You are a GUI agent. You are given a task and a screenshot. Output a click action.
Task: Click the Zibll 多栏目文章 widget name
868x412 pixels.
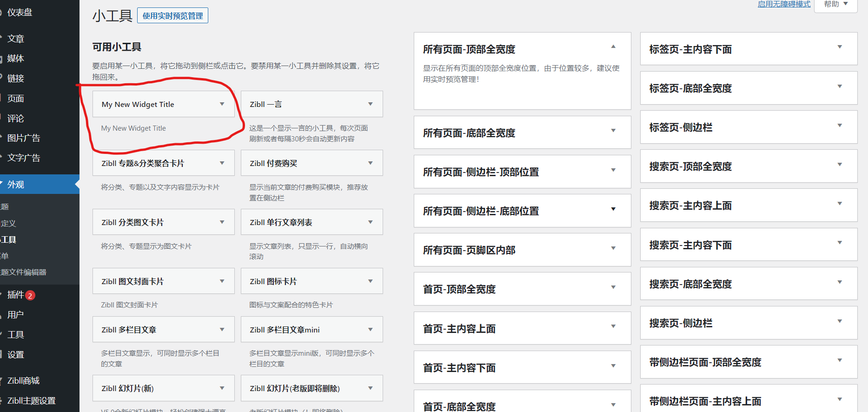pyautogui.click(x=129, y=330)
